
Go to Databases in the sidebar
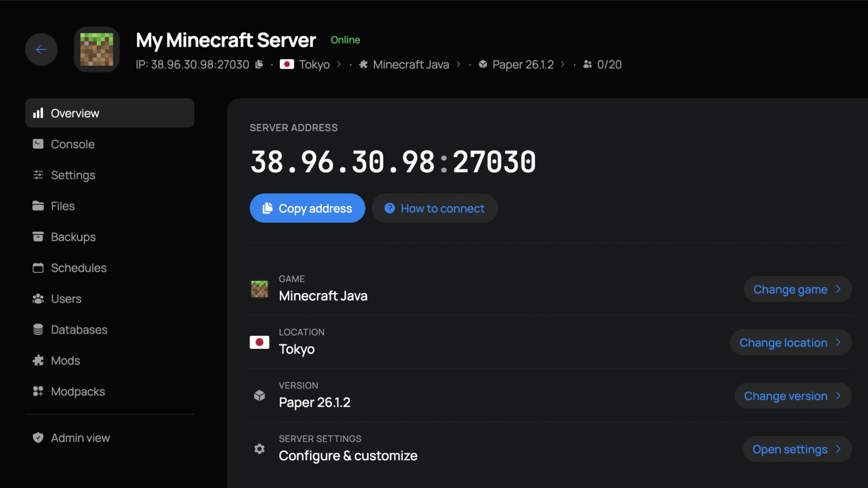[x=110, y=329]
